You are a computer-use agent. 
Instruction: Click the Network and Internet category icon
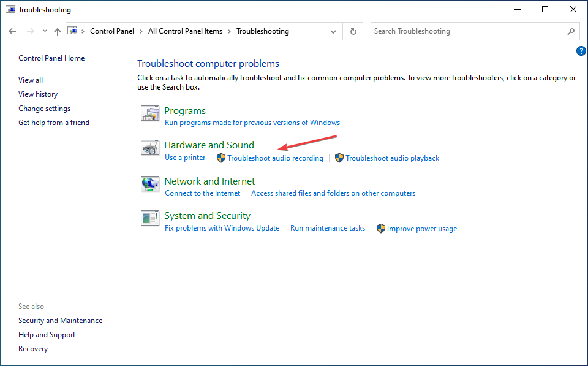150,183
